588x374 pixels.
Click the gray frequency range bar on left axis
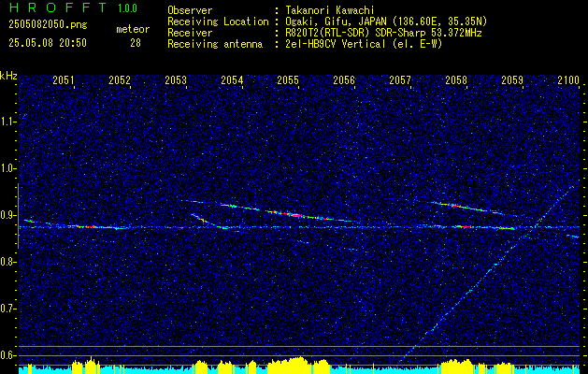(19, 216)
